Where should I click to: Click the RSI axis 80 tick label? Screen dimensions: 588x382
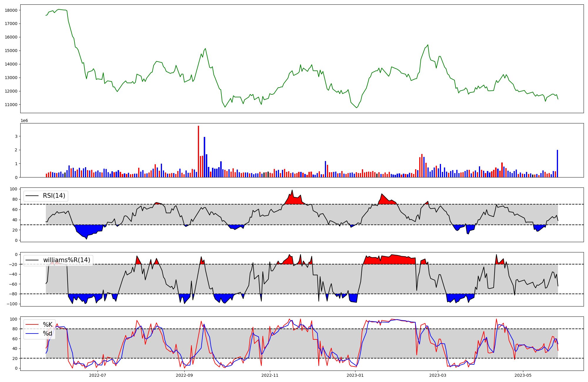point(15,199)
